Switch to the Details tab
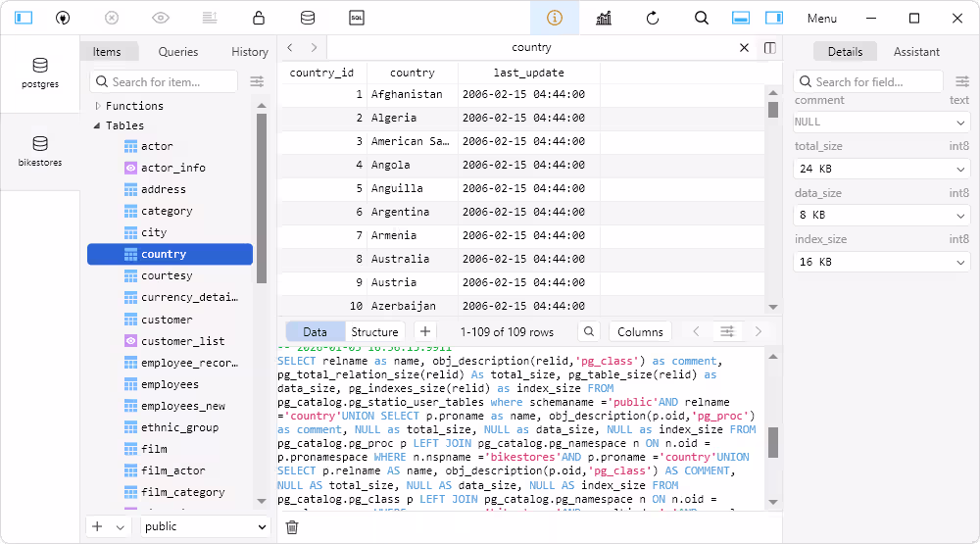The image size is (980, 544). coord(845,52)
